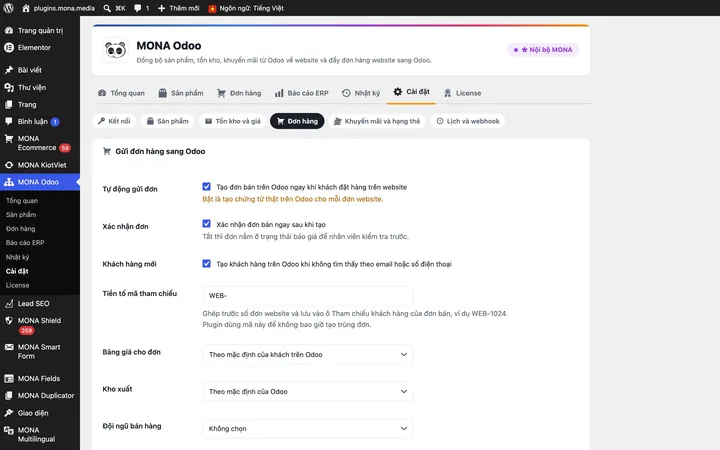
Task: Click the MONA Ecommerce 59 badge
Action: (x=65, y=148)
